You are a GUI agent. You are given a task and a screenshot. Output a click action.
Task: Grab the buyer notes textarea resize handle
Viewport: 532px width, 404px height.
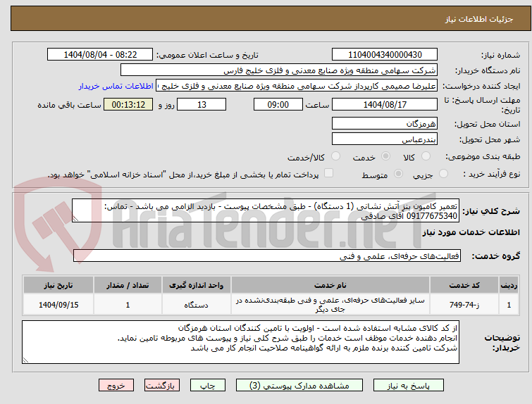tap(25, 360)
